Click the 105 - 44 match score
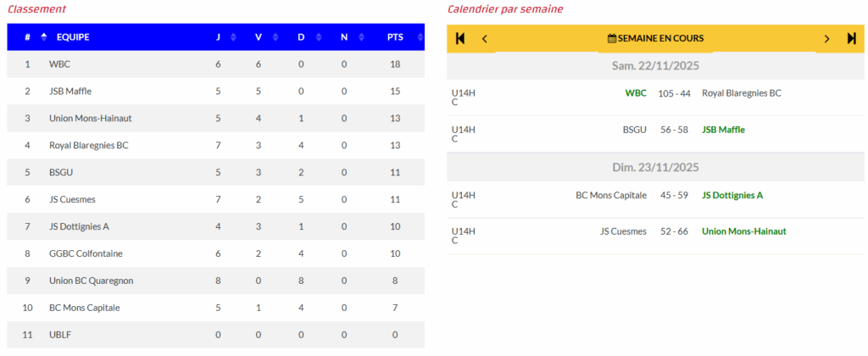The width and height of the screenshot is (868, 356). pyautogui.click(x=674, y=93)
